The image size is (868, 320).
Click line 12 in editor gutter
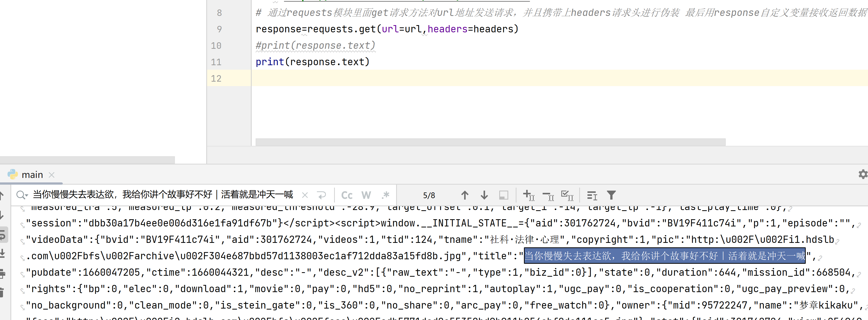coord(216,78)
